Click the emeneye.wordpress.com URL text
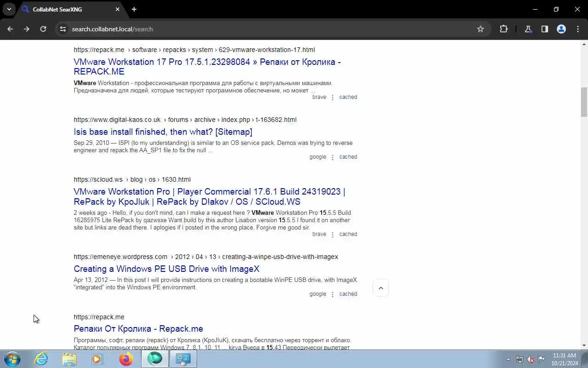588x368 pixels. click(206, 257)
